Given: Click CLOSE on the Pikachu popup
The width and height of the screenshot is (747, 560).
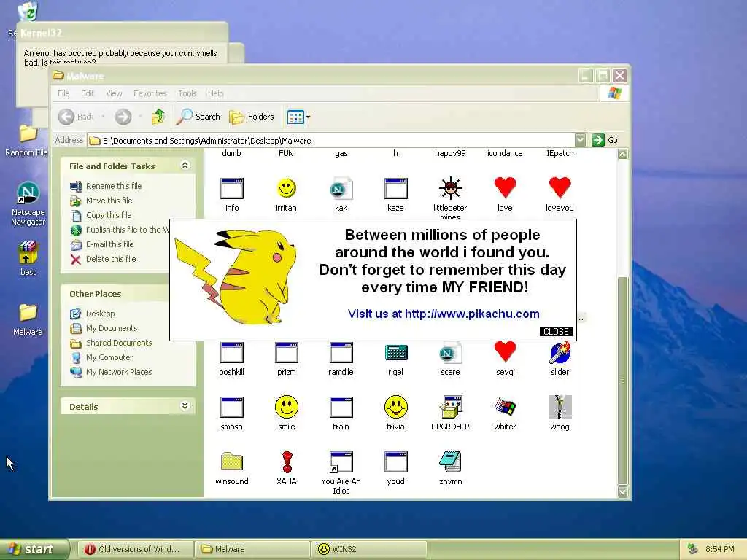Looking at the screenshot, I should (x=556, y=332).
